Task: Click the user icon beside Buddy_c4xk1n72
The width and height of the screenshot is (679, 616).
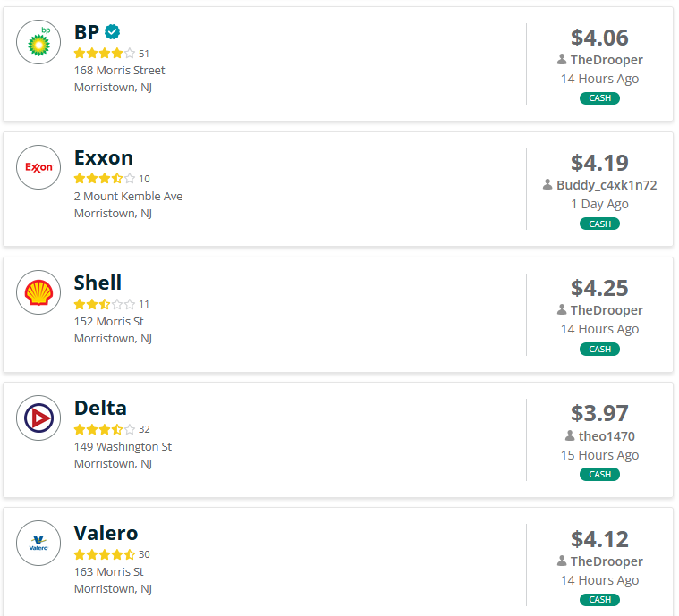Action: click(x=547, y=185)
